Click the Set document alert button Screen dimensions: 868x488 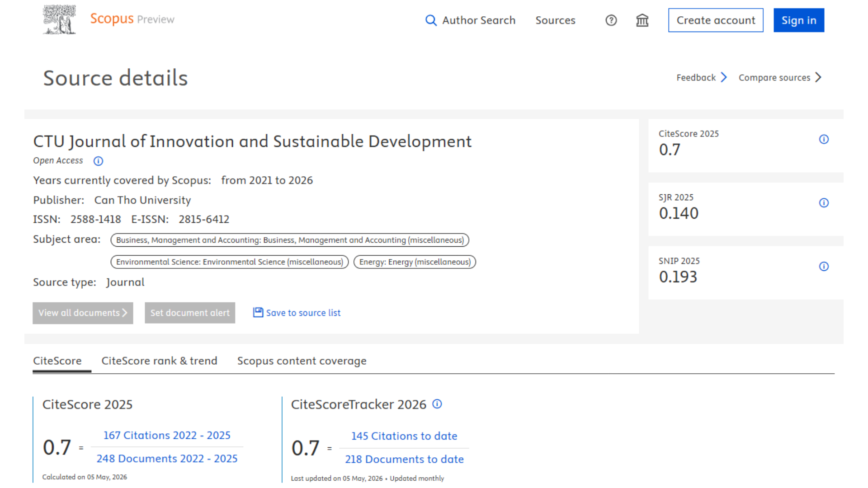pos(190,313)
